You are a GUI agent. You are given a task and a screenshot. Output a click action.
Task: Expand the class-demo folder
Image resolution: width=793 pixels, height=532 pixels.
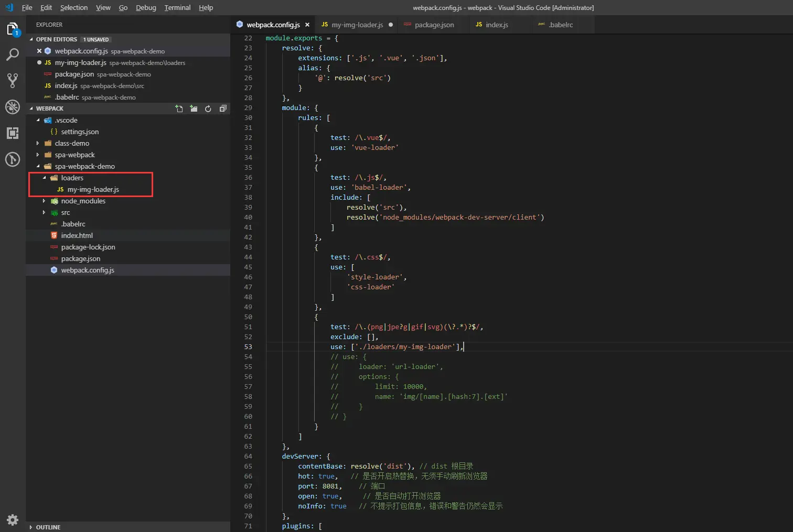[72, 144]
